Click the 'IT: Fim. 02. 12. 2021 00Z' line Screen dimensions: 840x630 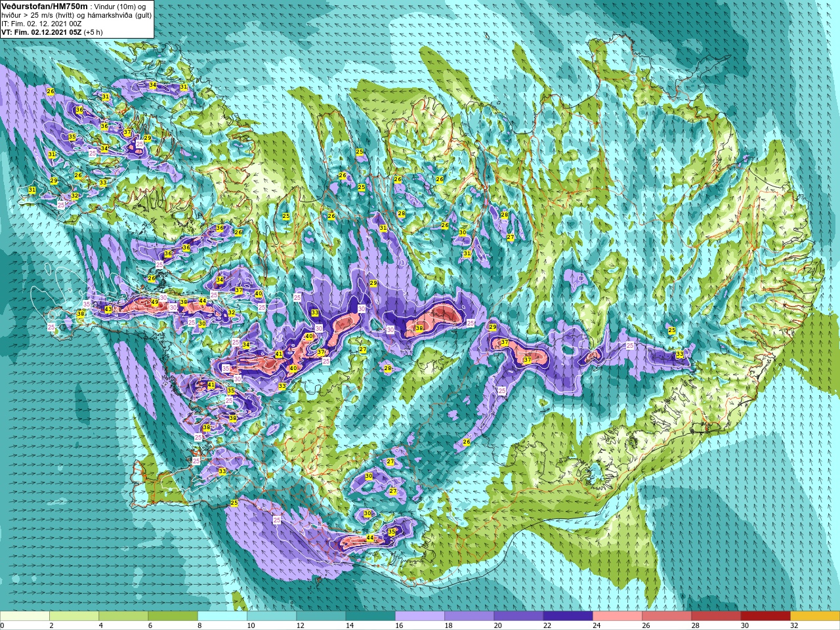point(41,24)
